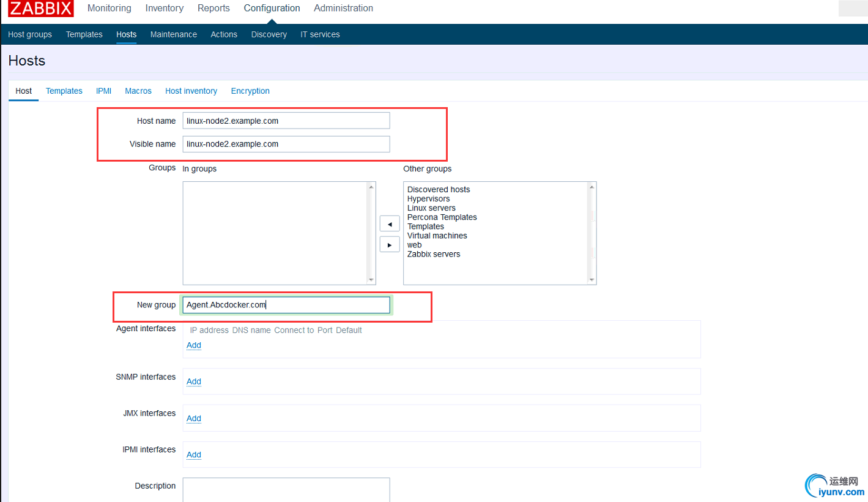
Task: Select Hypervisors in Other groups
Action: [x=428, y=199]
